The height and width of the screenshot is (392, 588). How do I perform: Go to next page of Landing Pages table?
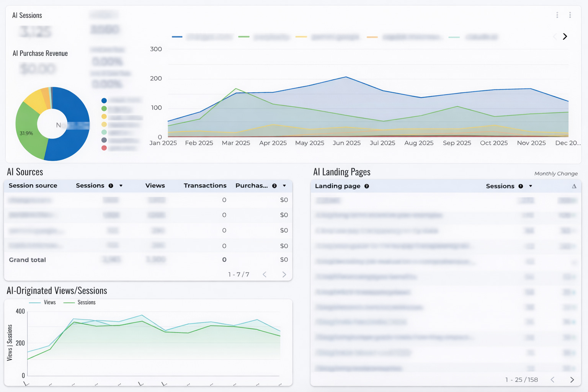click(x=572, y=380)
